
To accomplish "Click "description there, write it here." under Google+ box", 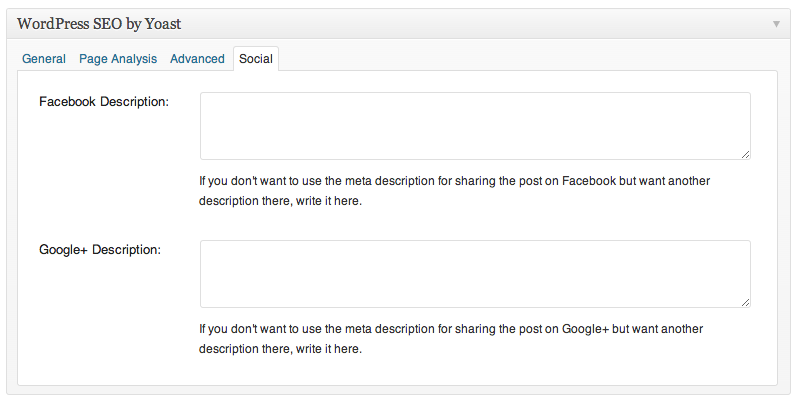I will point(280,349).
